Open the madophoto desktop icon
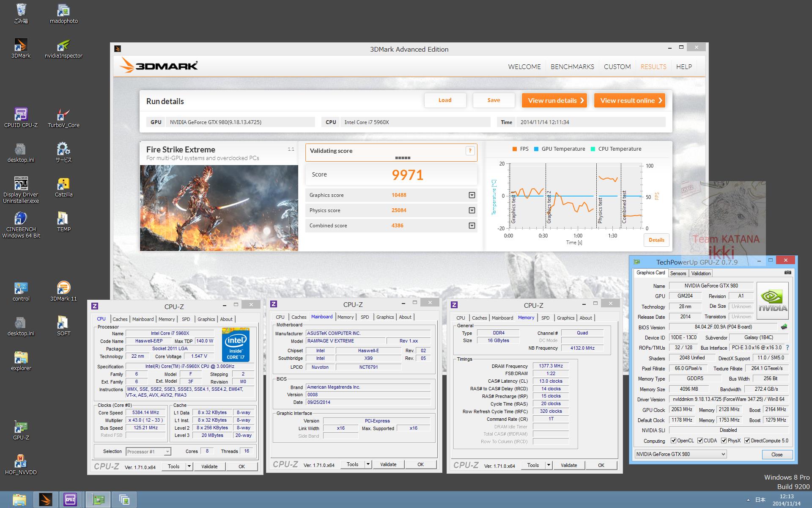This screenshot has height=508, width=812. pos(63,14)
